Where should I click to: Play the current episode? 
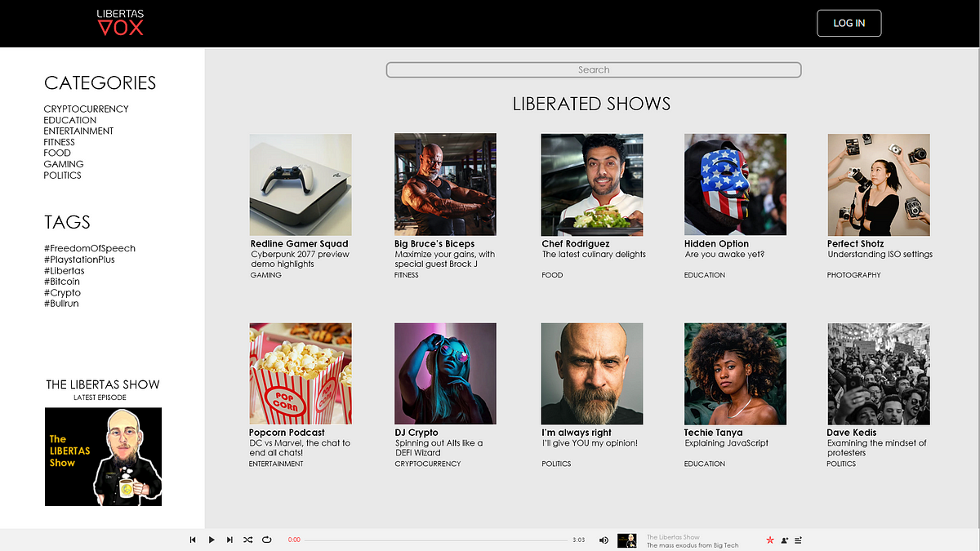(212, 540)
